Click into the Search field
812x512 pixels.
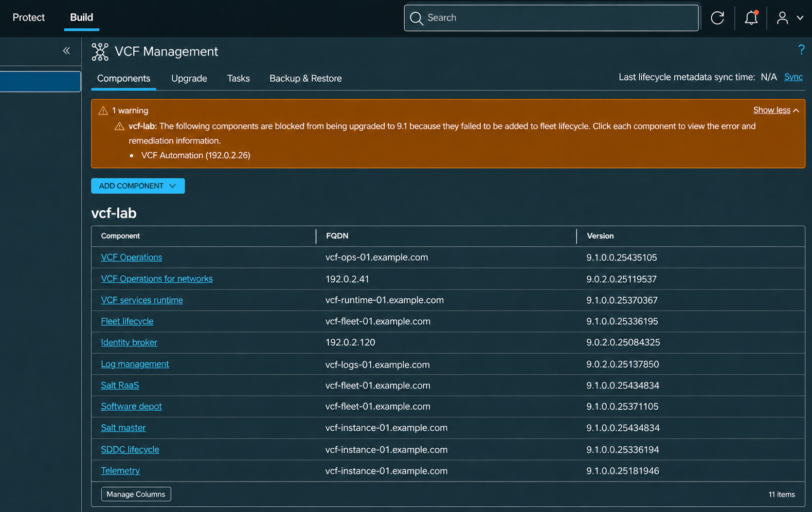tap(551, 18)
